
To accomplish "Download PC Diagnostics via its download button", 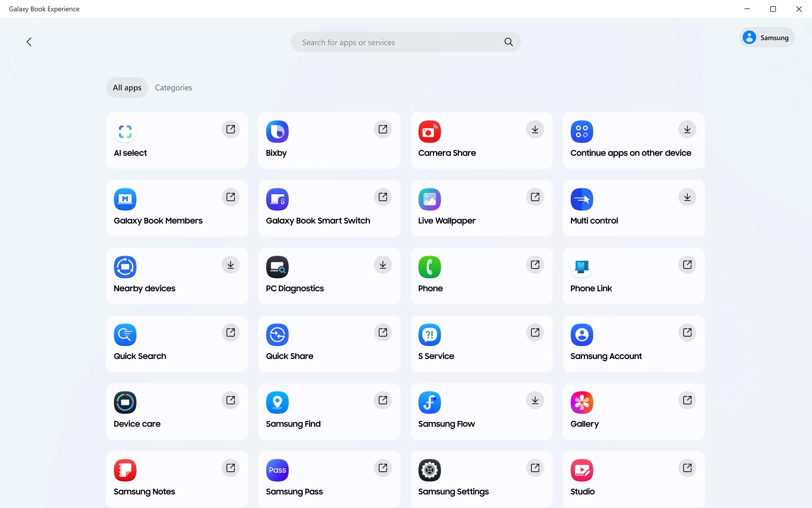I will click(383, 265).
